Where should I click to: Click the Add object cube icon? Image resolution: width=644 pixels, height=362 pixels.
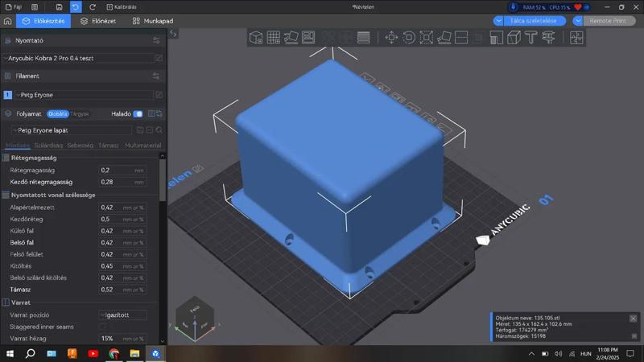tap(256, 38)
